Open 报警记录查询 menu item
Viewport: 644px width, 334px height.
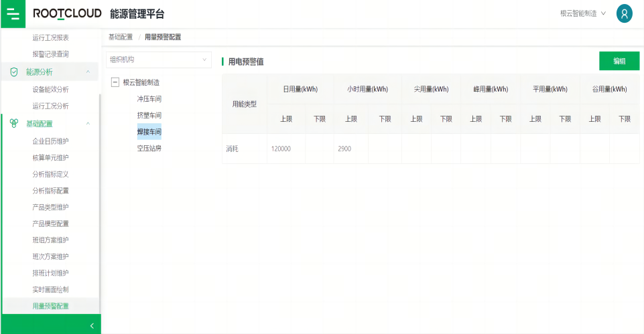coord(50,54)
